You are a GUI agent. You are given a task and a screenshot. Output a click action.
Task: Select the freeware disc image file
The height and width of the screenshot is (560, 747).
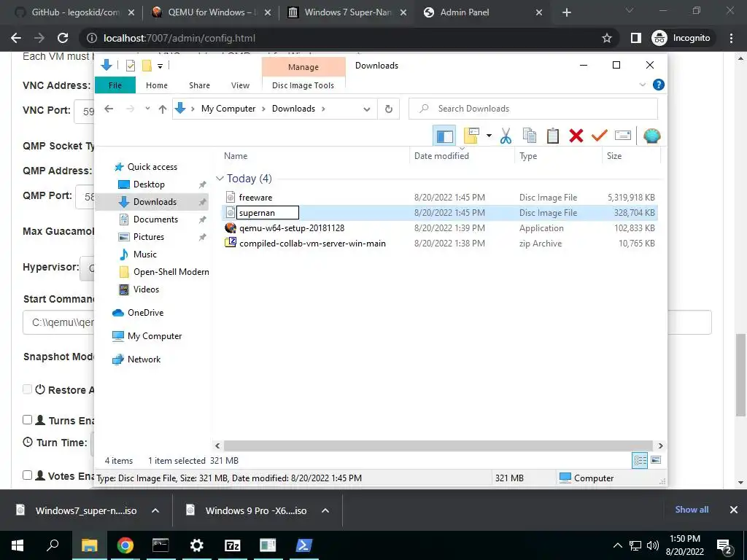click(x=255, y=198)
